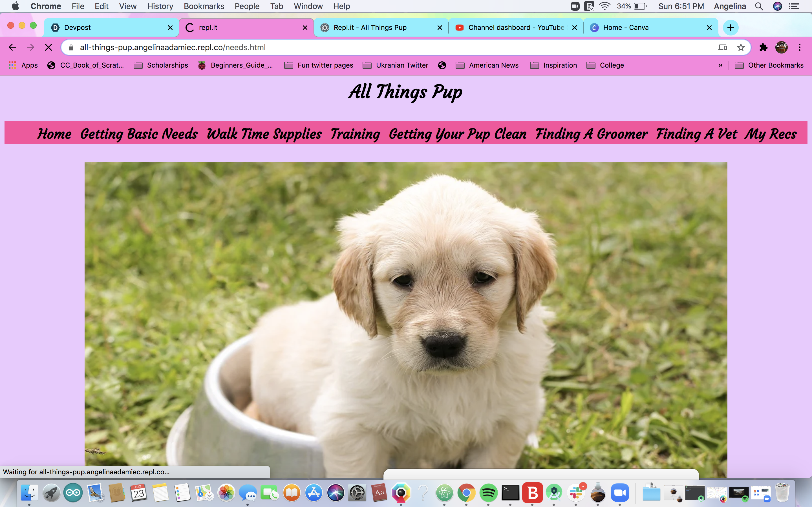Bookmark this page with the star icon
Screen dimensions: 812x507
pos(741,47)
